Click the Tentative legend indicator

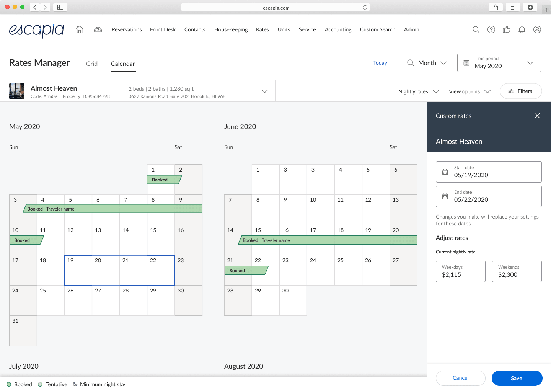pyautogui.click(x=40, y=384)
